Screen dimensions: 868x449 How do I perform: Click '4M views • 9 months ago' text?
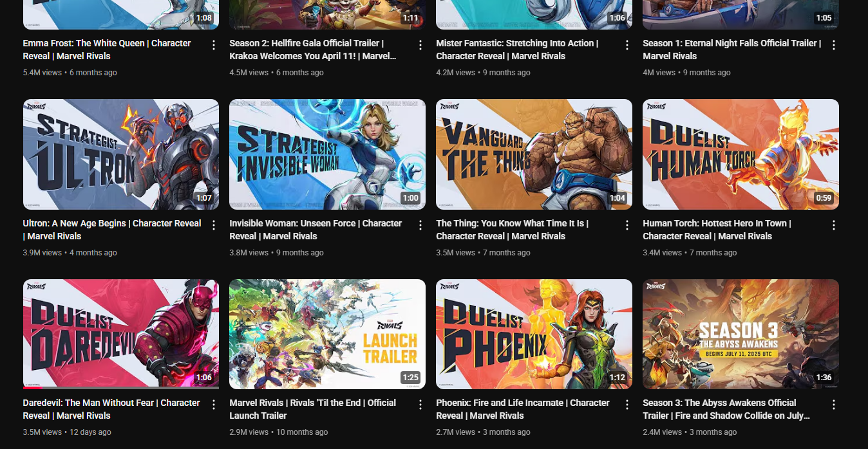pyautogui.click(x=686, y=73)
